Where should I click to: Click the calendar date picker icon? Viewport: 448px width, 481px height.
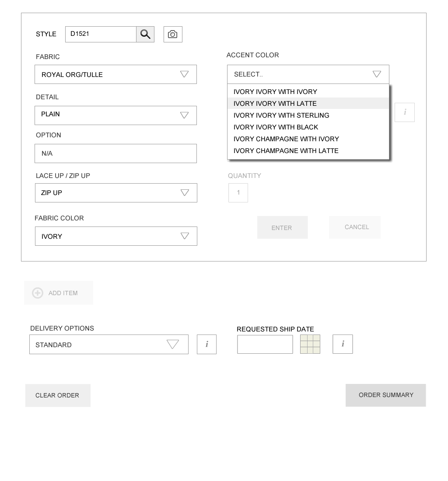310,344
